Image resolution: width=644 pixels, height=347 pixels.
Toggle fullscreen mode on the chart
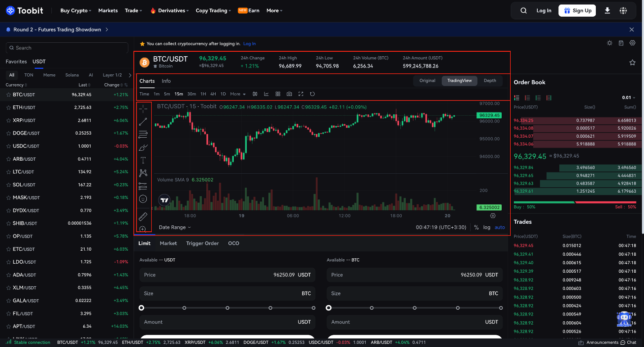click(300, 94)
